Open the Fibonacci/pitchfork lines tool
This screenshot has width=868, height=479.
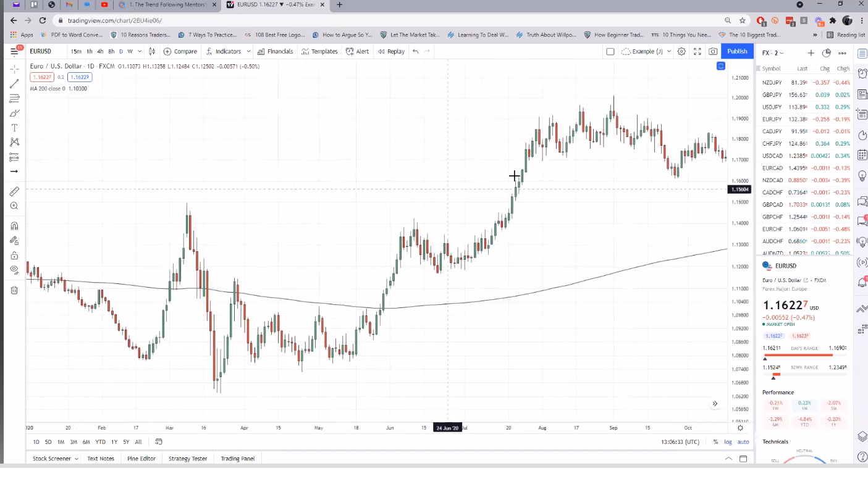14,98
